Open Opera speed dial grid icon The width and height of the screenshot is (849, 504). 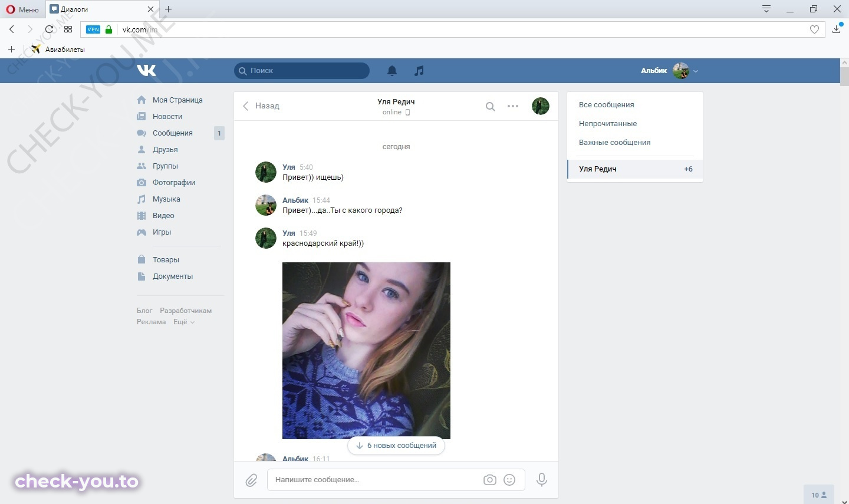click(x=68, y=29)
